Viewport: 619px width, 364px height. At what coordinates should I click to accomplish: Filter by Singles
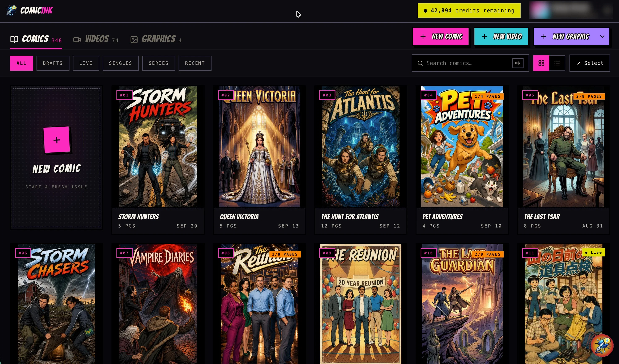click(x=120, y=63)
